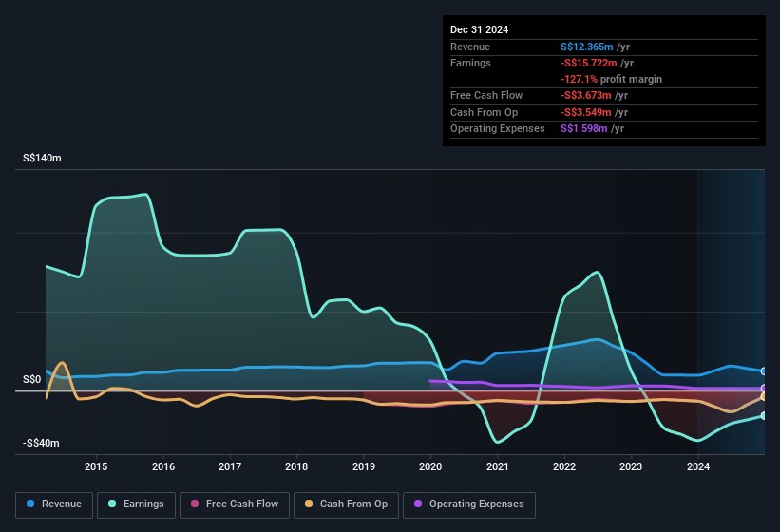This screenshot has width=780, height=532.
Task: Click the S$12.365m revenue value in the tooltip
Action: (585, 47)
